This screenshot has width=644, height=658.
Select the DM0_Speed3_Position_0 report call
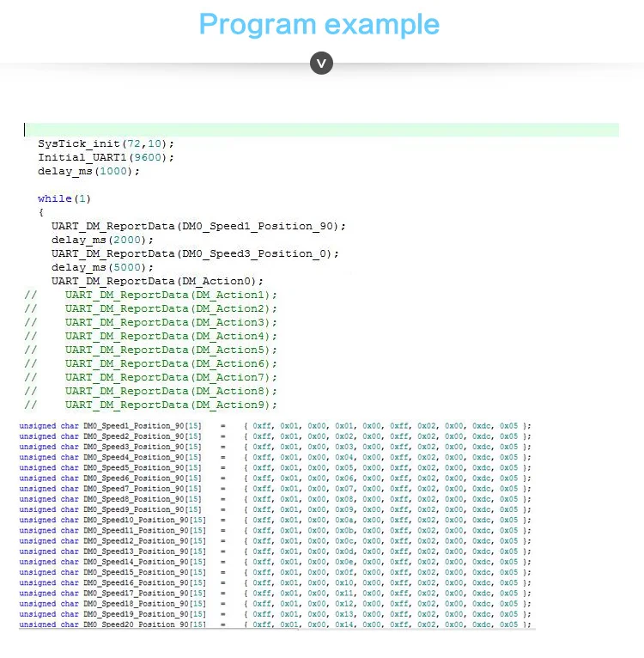[195, 254]
